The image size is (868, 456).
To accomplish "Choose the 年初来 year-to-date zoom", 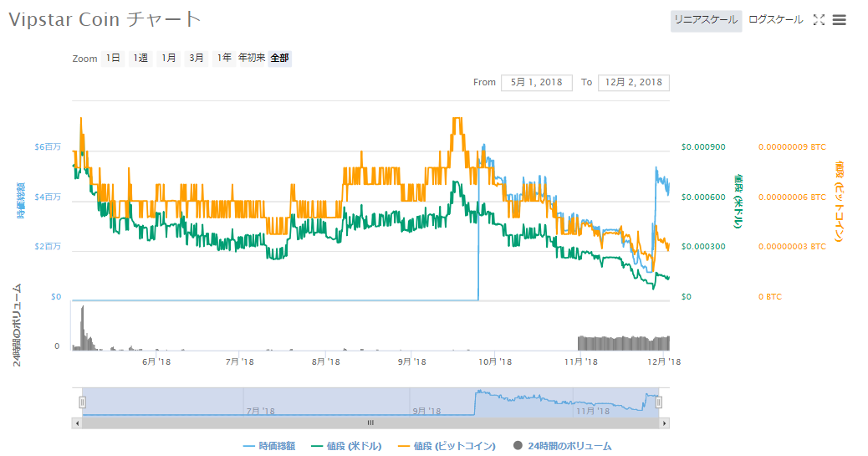I will coord(252,59).
